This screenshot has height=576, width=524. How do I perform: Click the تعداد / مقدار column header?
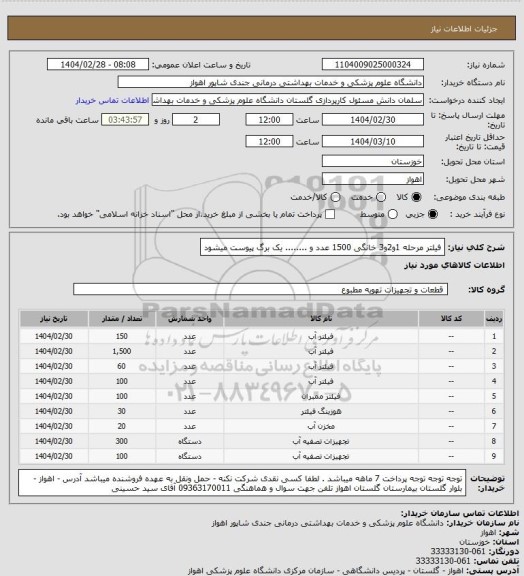[122, 319]
